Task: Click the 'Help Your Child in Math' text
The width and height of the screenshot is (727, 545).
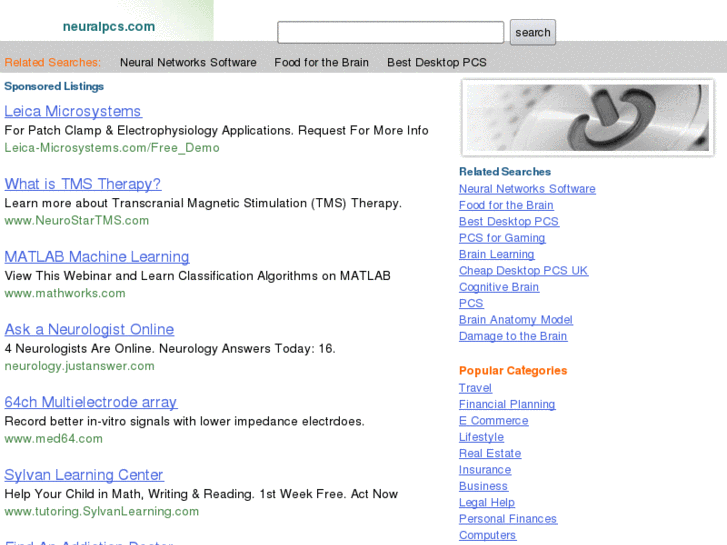Action: point(201,494)
